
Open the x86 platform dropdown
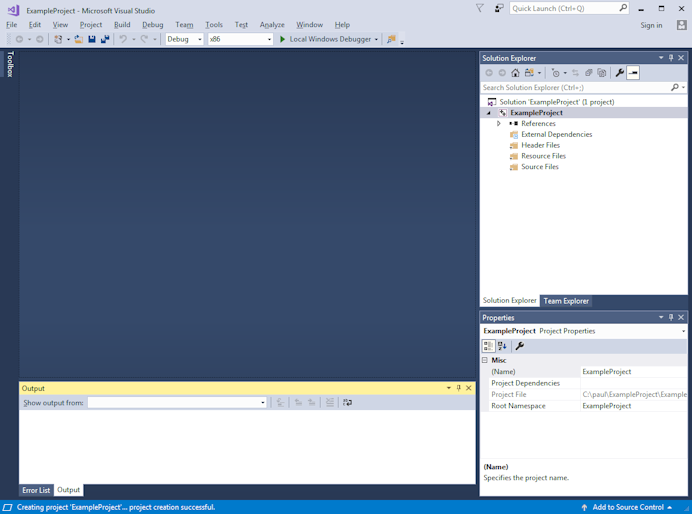pyautogui.click(x=269, y=39)
